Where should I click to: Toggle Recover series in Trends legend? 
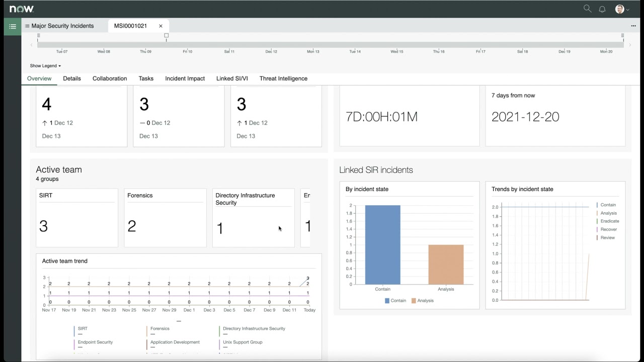pos(607,229)
